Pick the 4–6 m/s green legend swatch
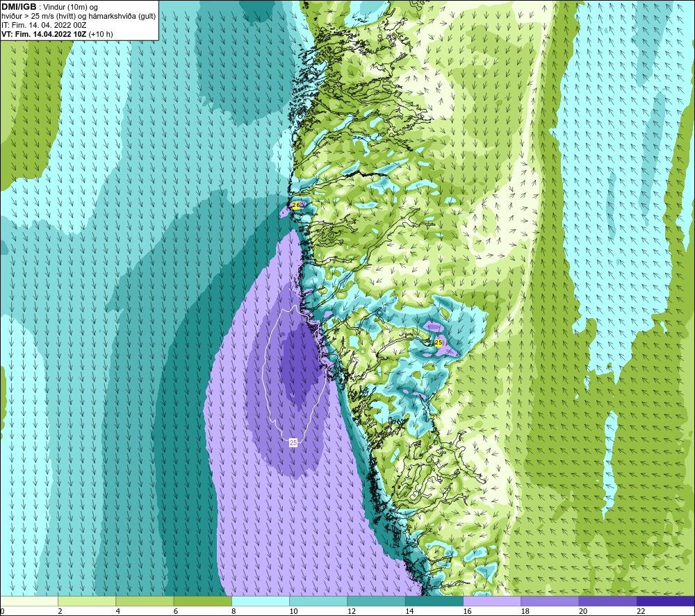Image resolution: width=695 pixels, height=616 pixels. (145, 601)
